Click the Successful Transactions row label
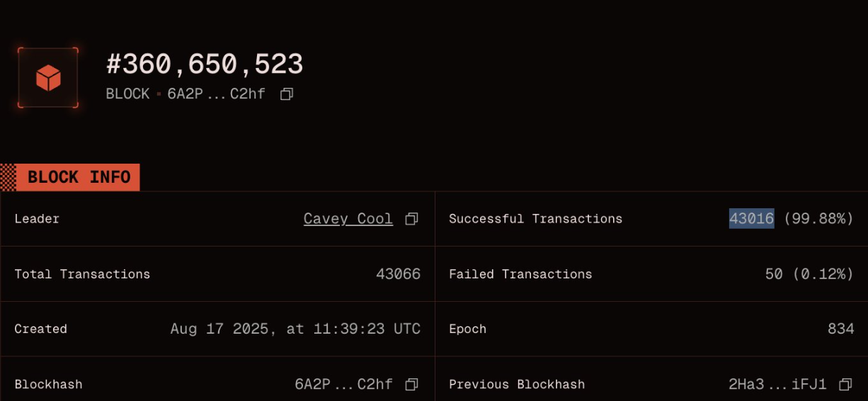 pos(535,219)
